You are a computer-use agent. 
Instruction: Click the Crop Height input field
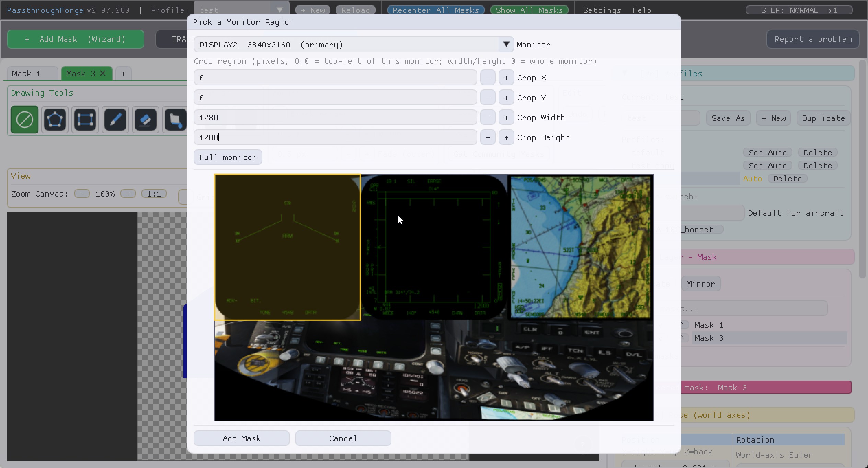point(335,137)
